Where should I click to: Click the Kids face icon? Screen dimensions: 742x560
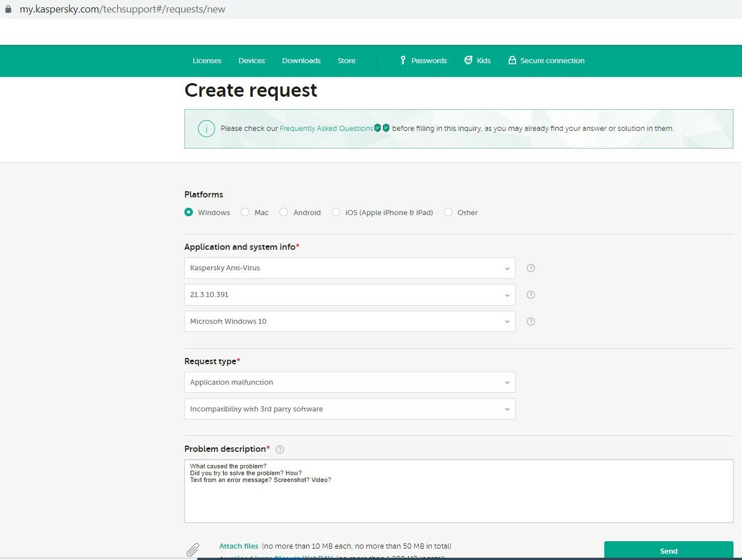(468, 60)
